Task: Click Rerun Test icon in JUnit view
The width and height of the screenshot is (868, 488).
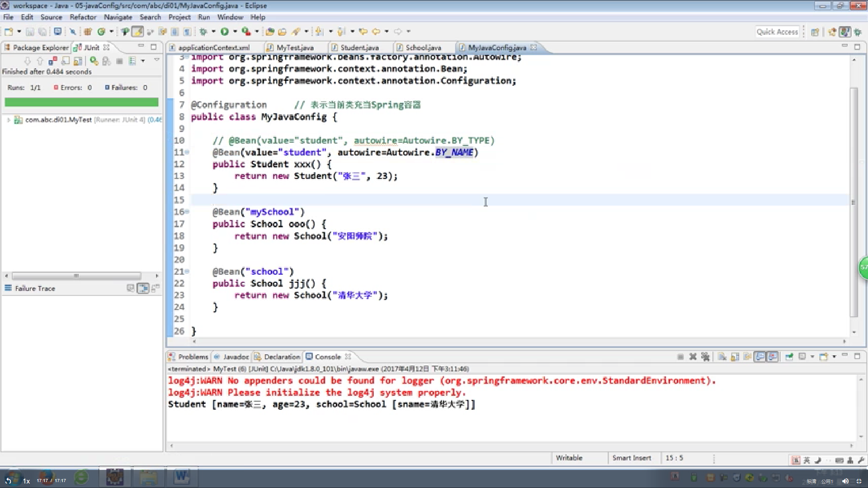Action: pos(94,61)
